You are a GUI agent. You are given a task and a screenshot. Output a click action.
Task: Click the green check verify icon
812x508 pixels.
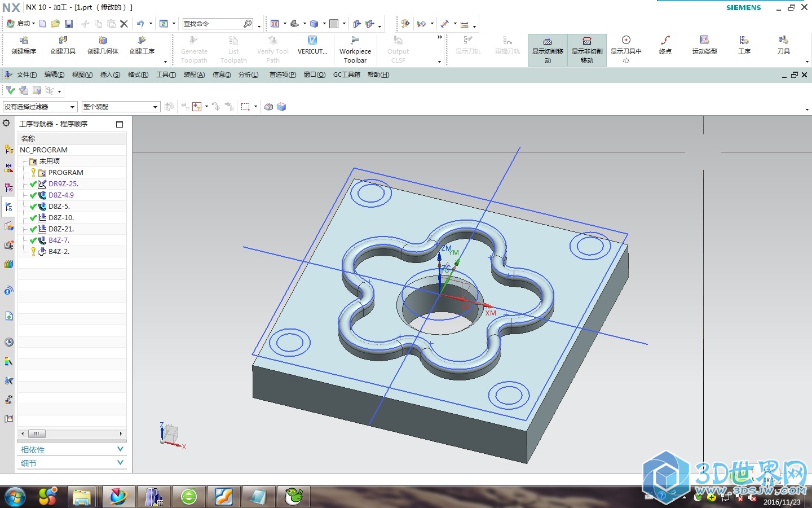[x=11, y=90]
